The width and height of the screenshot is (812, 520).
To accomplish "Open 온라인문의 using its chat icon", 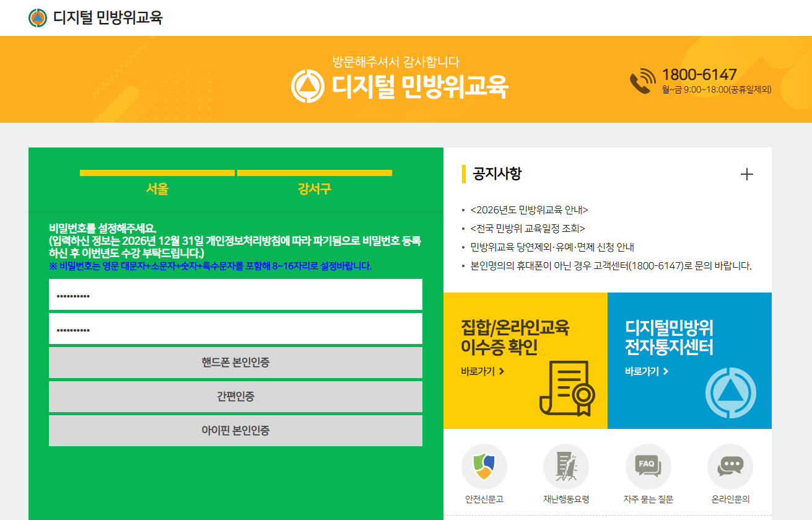I will click(x=730, y=466).
